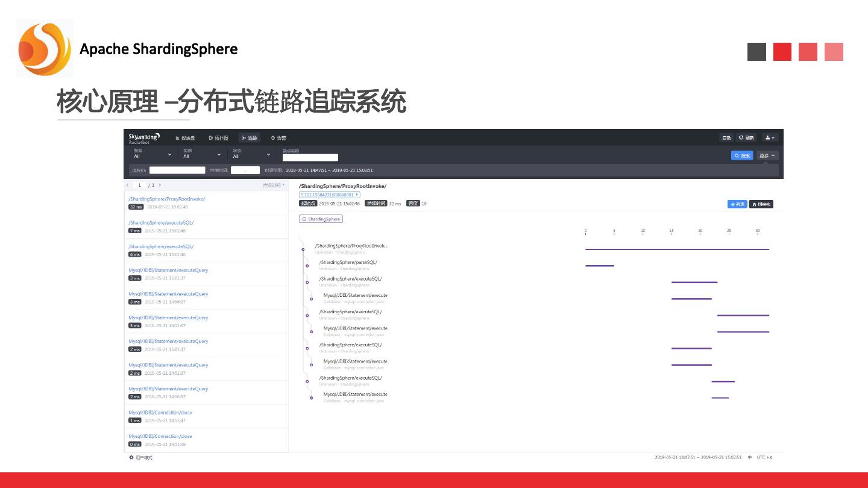Toggle the 自动 auto-refresh button

pos(727,138)
